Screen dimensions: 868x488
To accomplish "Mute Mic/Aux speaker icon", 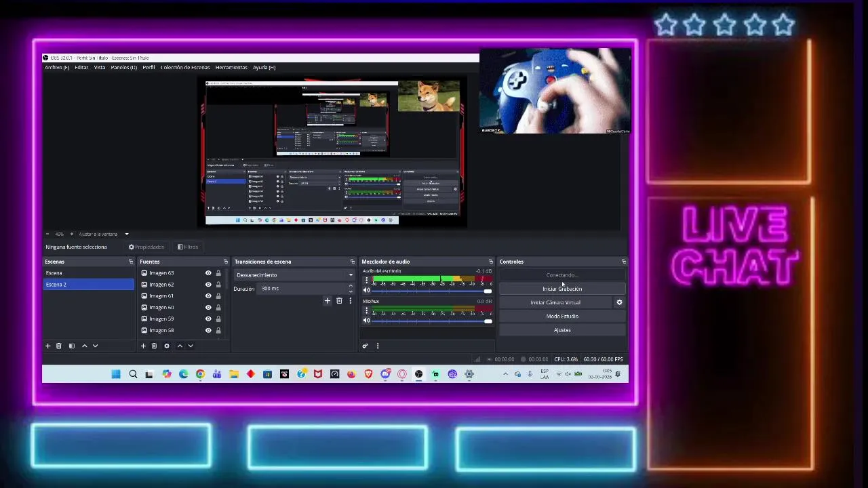I will (x=367, y=321).
